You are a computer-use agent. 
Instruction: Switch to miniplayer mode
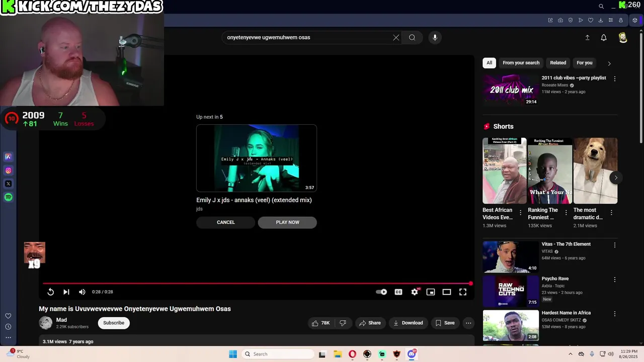[x=431, y=292]
